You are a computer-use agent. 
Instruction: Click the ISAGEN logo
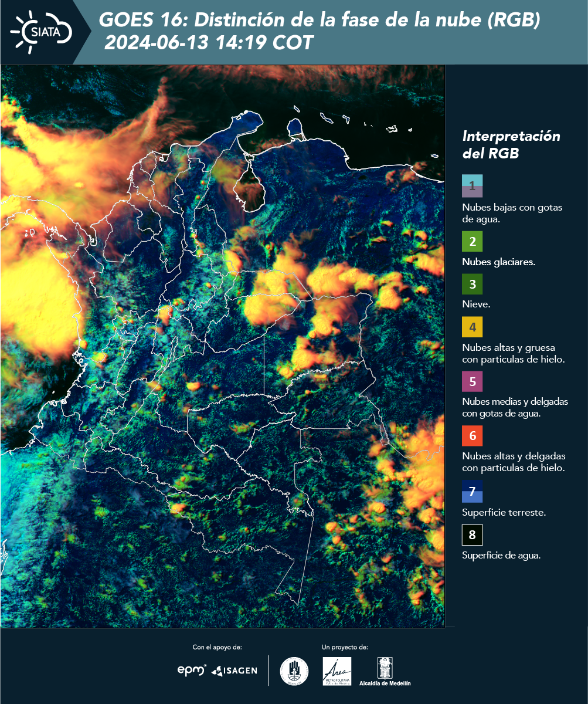coord(234,671)
